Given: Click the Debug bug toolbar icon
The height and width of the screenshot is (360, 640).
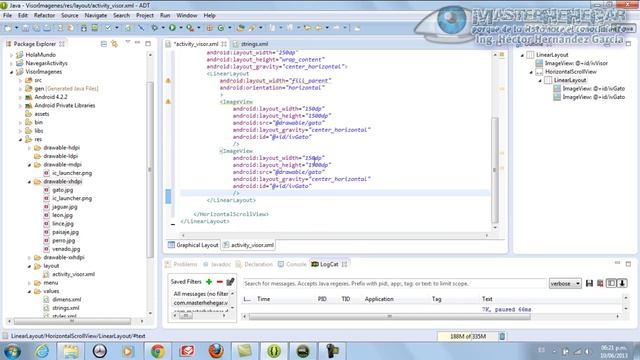Looking at the screenshot, I should (x=155, y=28).
